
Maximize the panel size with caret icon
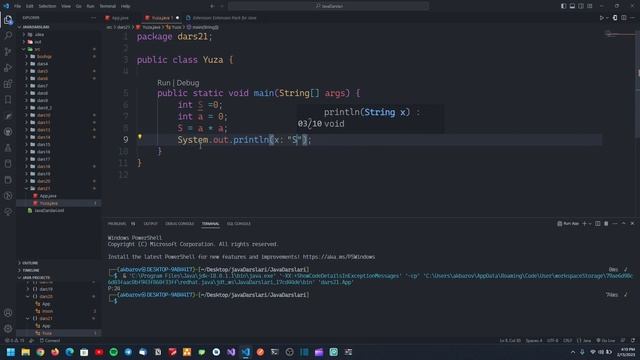[x=623, y=224]
